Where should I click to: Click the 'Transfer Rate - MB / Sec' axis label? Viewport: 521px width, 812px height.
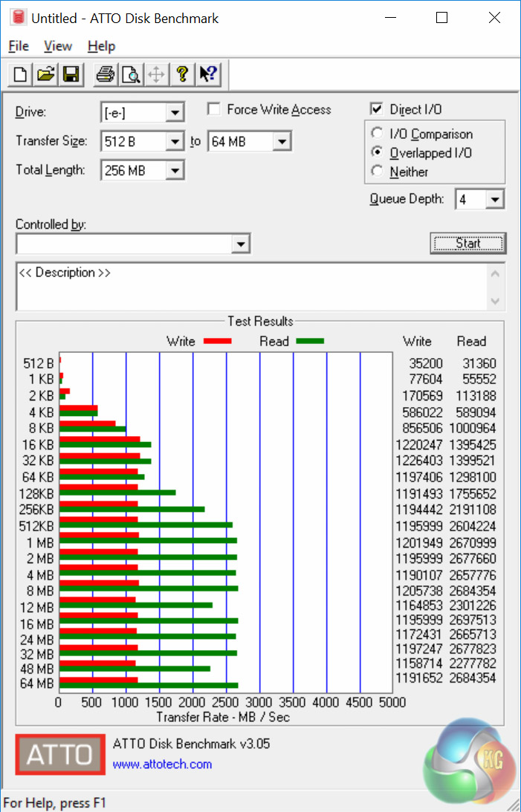click(x=223, y=717)
